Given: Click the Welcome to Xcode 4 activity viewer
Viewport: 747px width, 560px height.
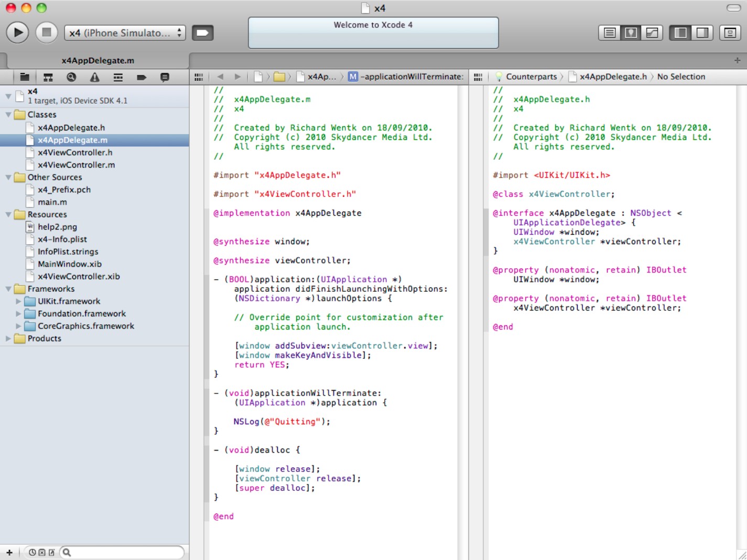Looking at the screenshot, I should (x=373, y=32).
